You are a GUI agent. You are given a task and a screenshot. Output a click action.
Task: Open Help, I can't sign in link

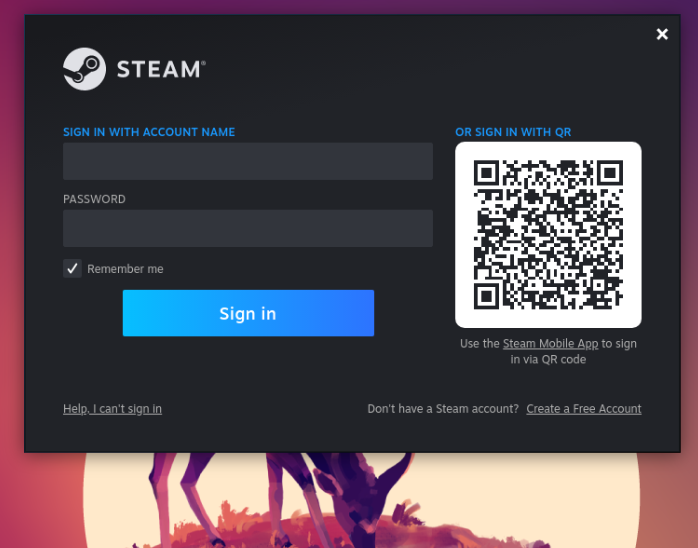click(x=112, y=409)
